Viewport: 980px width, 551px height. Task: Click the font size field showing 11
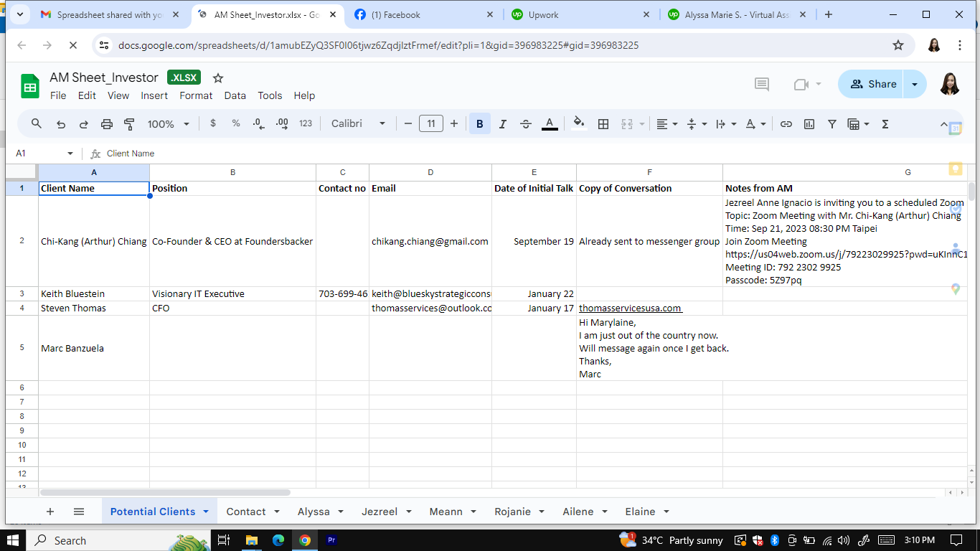coord(431,123)
